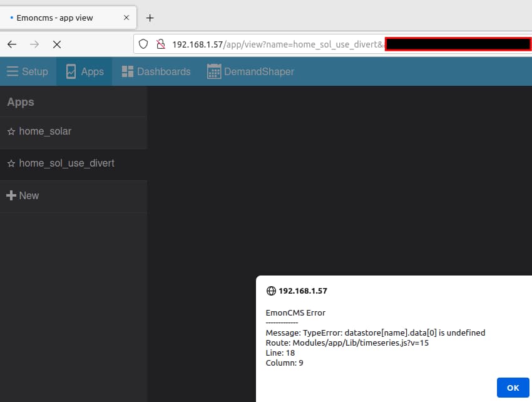
Task: Click the insecure connection padlock icon
Action: 160,44
